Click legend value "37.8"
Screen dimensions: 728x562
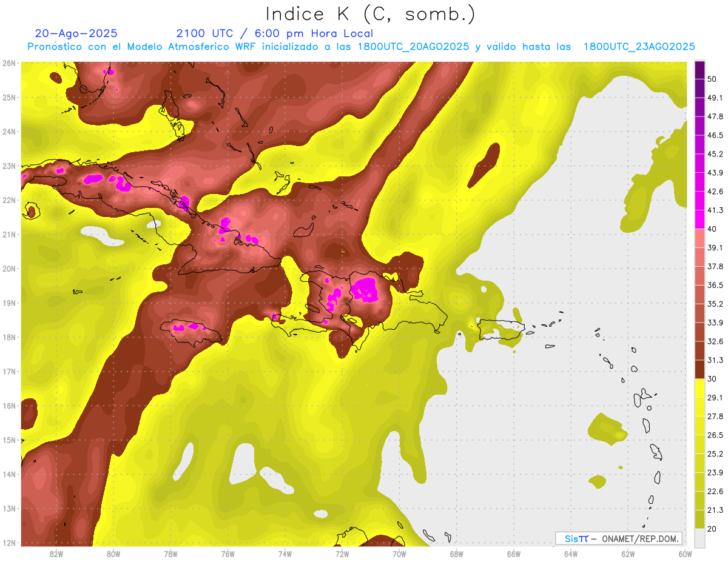point(715,267)
